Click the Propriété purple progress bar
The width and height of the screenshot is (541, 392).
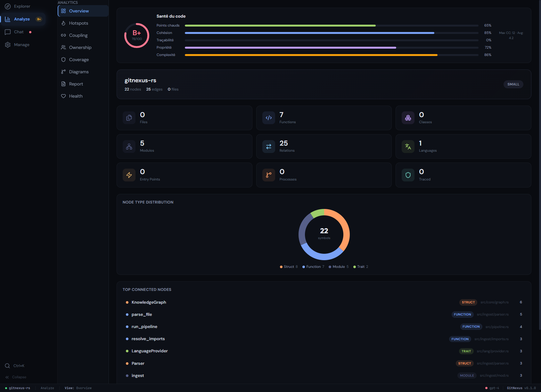[x=332, y=48]
